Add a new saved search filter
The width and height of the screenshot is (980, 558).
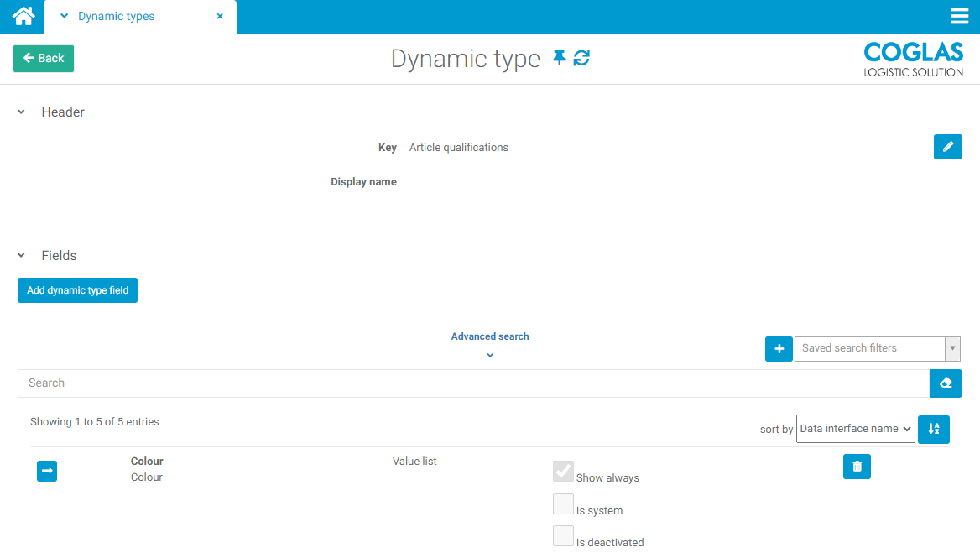pos(779,348)
